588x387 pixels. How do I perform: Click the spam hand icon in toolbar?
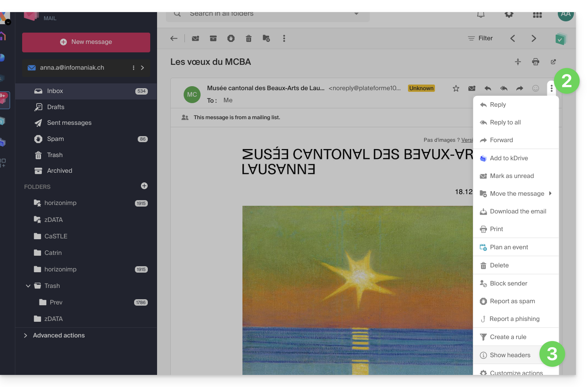tap(231, 38)
